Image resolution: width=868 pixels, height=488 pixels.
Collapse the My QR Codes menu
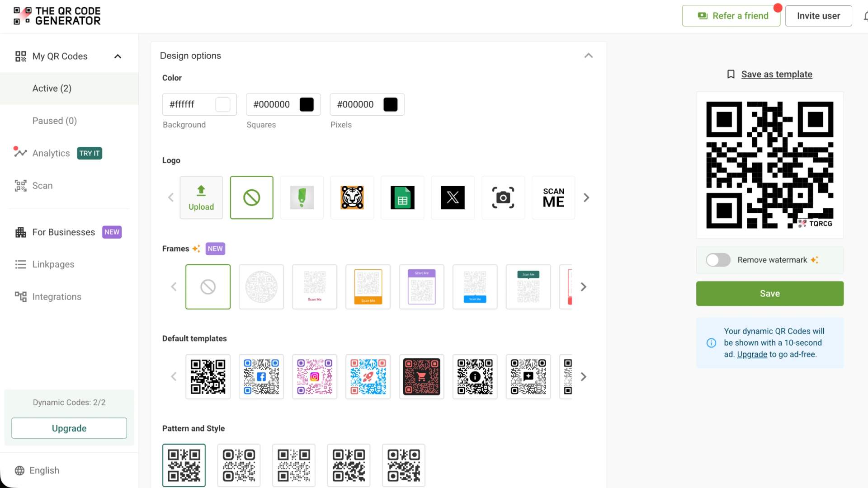118,56
